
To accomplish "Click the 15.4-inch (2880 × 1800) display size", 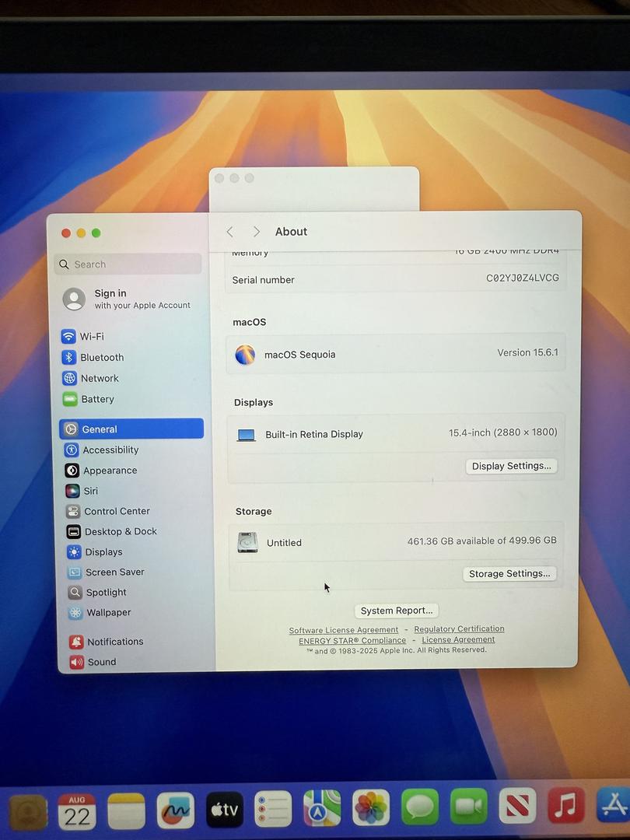I will [x=503, y=432].
